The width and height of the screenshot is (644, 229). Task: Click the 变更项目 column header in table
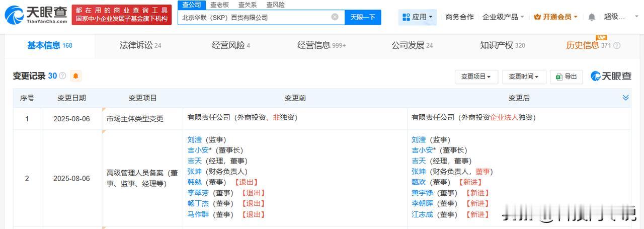(x=142, y=98)
